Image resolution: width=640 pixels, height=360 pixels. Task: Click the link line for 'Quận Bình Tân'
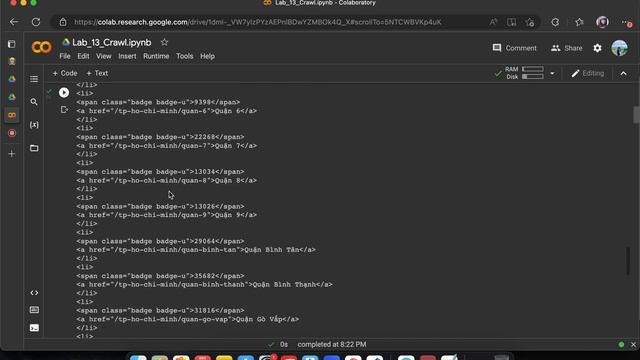(x=196, y=250)
